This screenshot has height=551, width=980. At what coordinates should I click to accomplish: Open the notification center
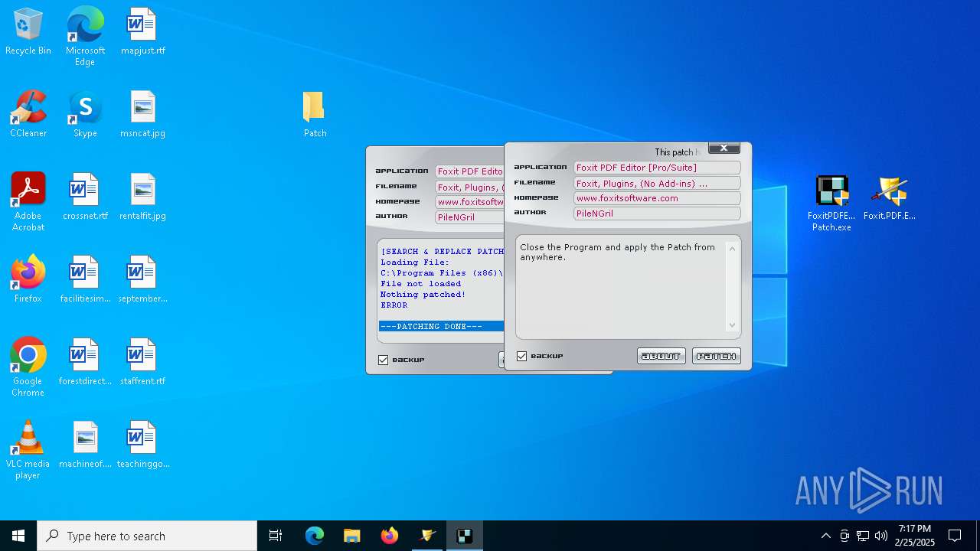tap(955, 536)
